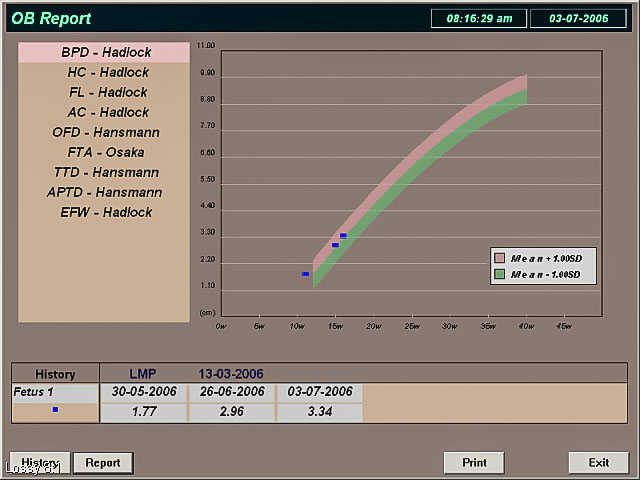Select OFD - Hansmann entry
Screen dimensions: 640x480
pyautogui.click(x=103, y=132)
